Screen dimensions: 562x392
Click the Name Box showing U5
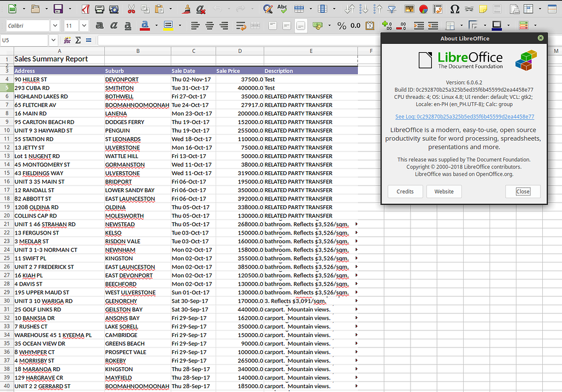tap(24, 40)
